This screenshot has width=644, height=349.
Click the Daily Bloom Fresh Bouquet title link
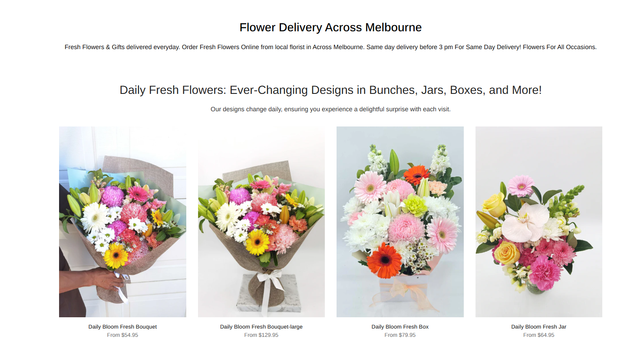[x=122, y=327]
